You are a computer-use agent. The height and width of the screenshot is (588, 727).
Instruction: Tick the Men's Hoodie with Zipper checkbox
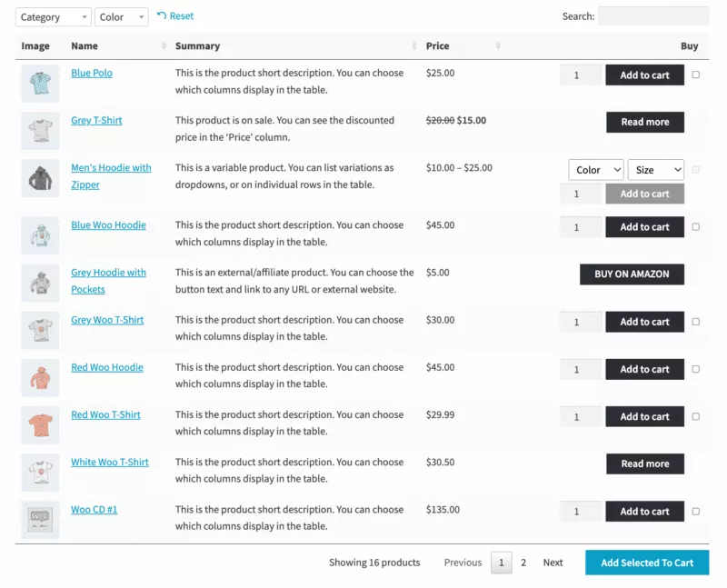click(x=696, y=170)
